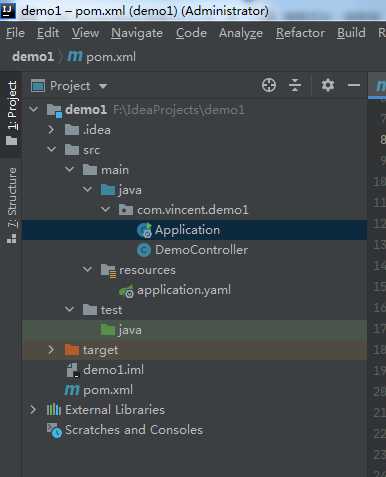Click the application.yaml Spring config icon
This screenshot has width=386, height=477.
pos(127,291)
